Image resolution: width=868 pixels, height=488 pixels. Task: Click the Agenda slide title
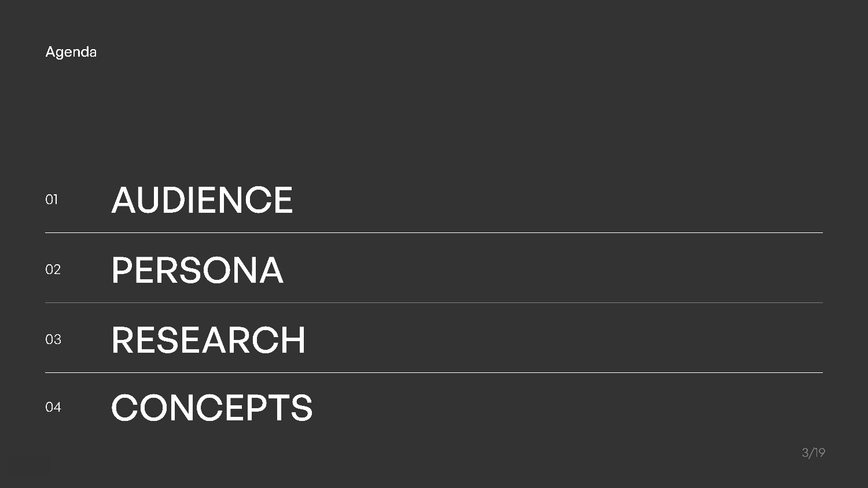[71, 52]
